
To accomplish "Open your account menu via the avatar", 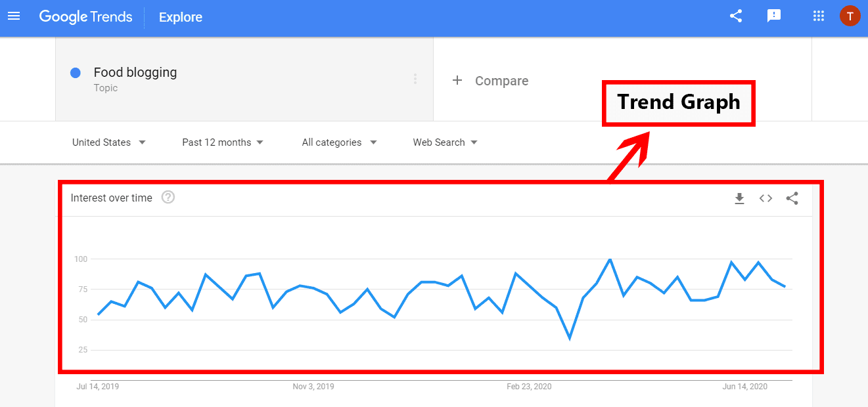I will coord(850,16).
